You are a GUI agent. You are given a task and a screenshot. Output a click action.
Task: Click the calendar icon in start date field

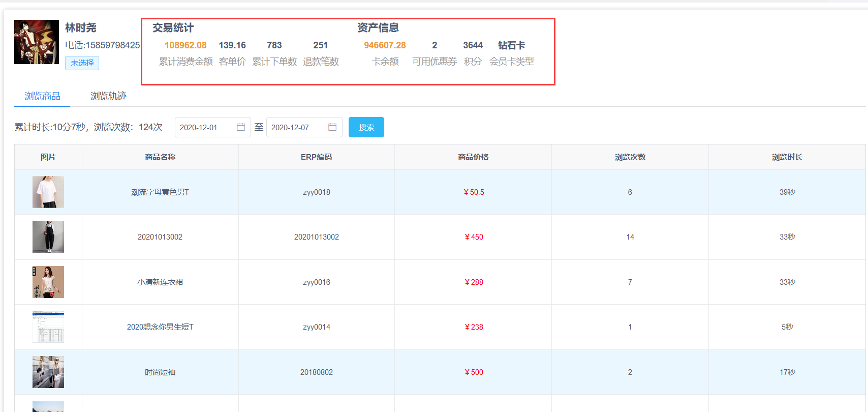[241, 127]
